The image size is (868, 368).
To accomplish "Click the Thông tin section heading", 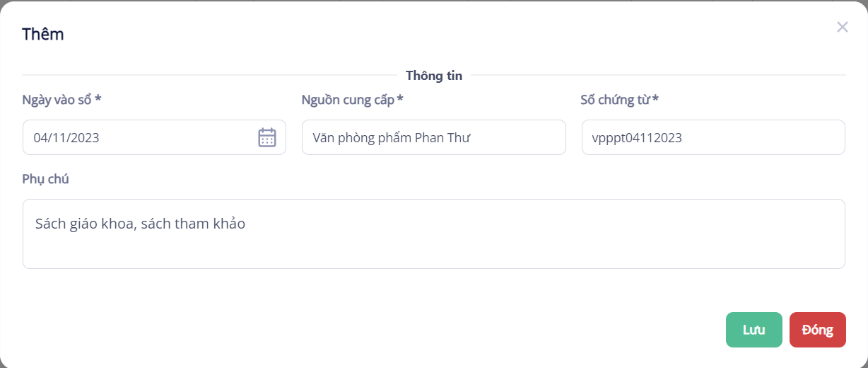I will pyautogui.click(x=434, y=76).
